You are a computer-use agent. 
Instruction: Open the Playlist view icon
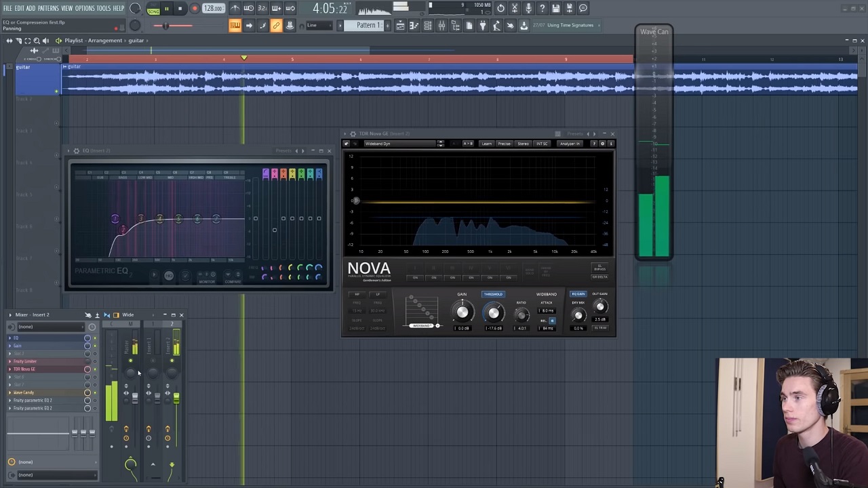point(400,26)
